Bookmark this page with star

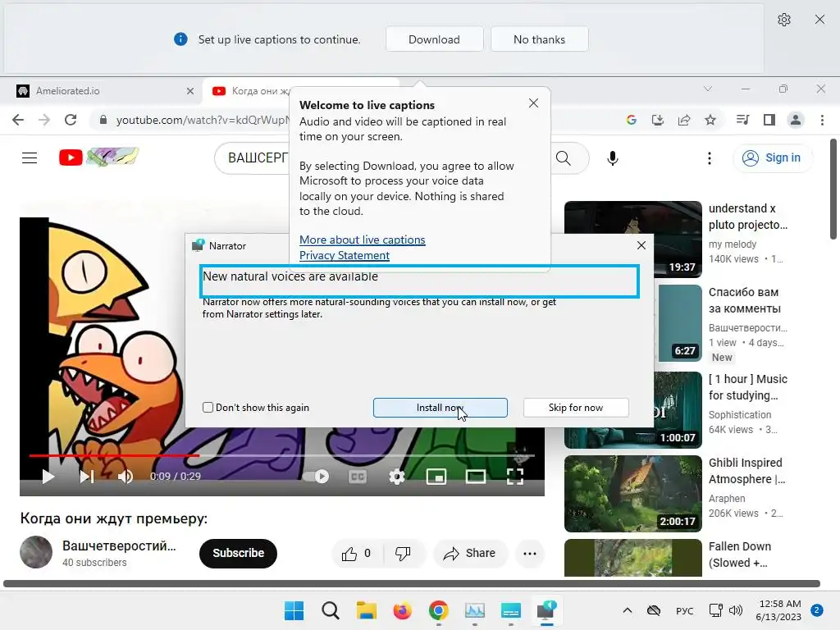pos(710,120)
